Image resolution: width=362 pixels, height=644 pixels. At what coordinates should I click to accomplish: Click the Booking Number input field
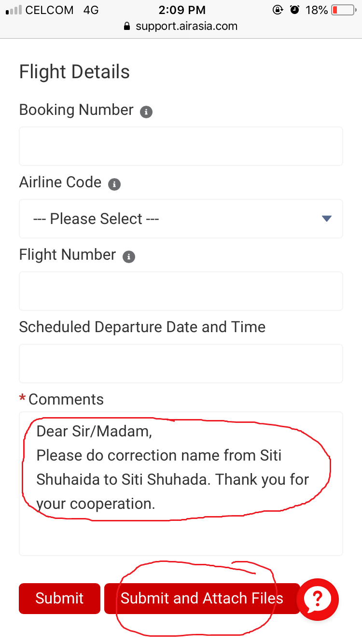point(181,146)
